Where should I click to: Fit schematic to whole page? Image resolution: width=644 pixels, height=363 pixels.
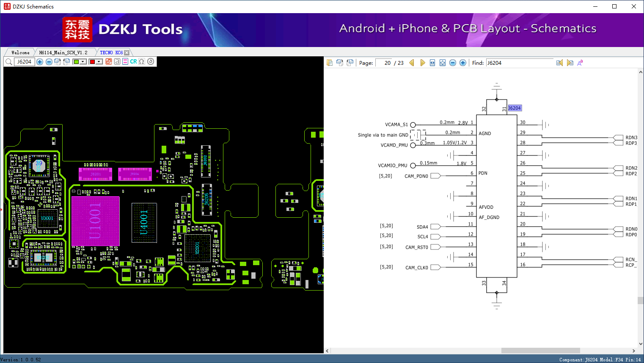[x=443, y=63]
